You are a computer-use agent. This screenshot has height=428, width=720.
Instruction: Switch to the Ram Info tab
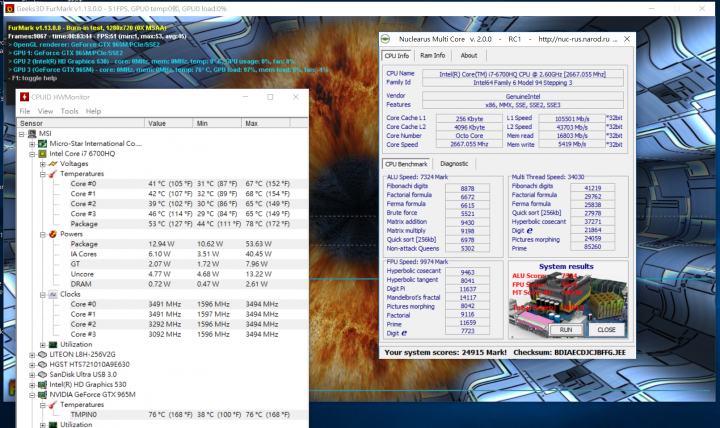point(433,56)
